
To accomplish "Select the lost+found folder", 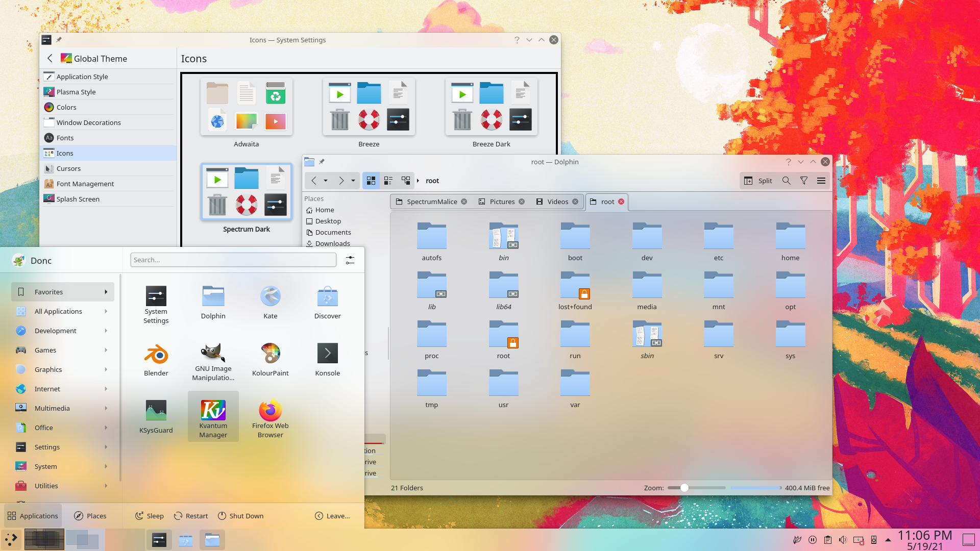I will (575, 290).
